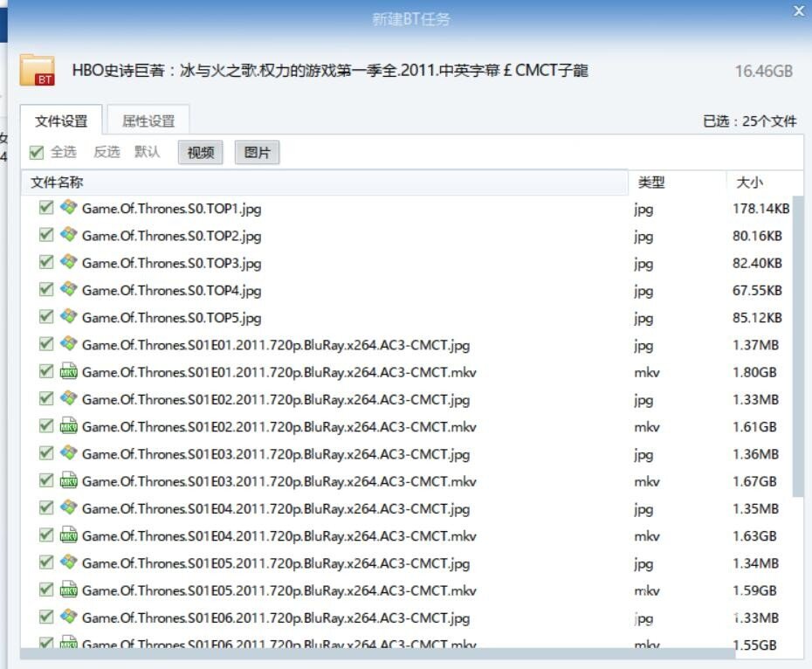Select the file name Game.Of.Thrones.S0.TOP2.jpg
This screenshot has width=812, height=669.
[171, 236]
